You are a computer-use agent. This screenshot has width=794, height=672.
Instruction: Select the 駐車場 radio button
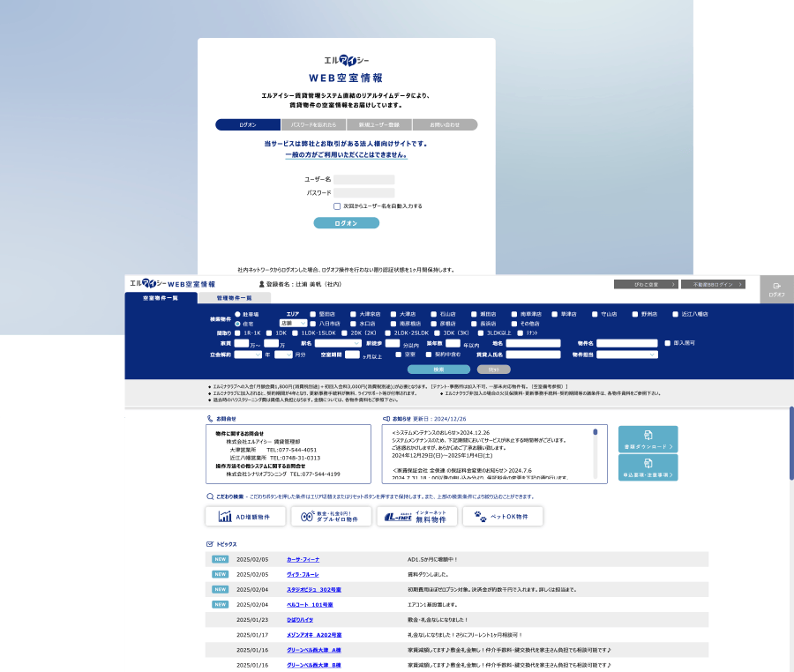(x=237, y=314)
